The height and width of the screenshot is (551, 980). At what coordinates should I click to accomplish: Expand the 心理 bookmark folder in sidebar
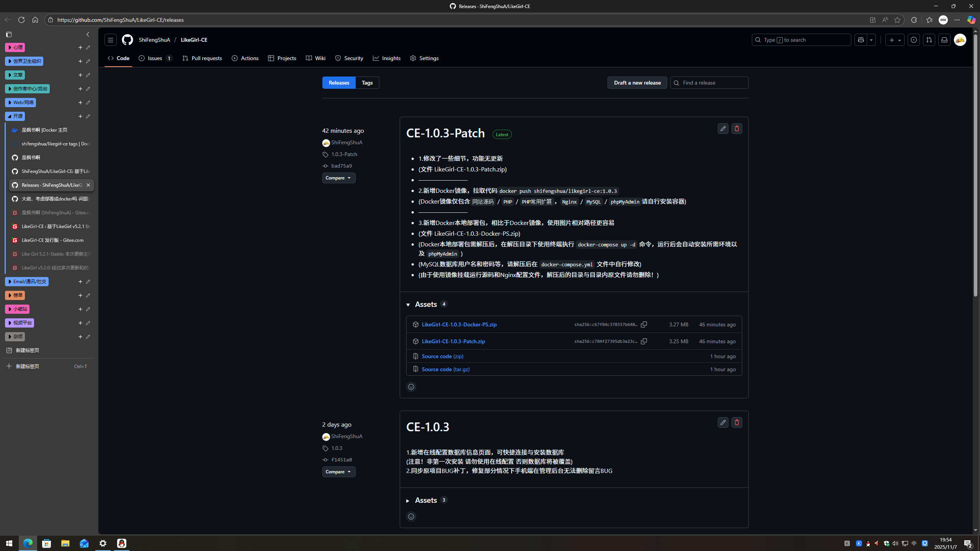[15, 47]
